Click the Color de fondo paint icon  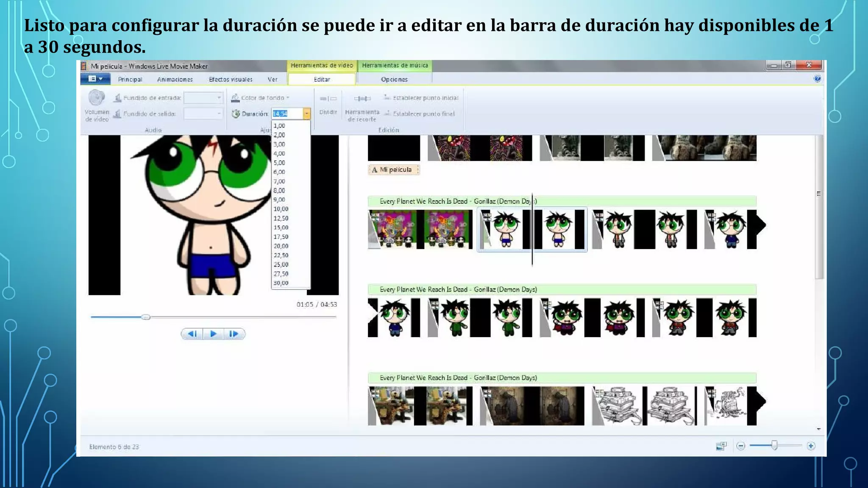[x=235, y=98]
